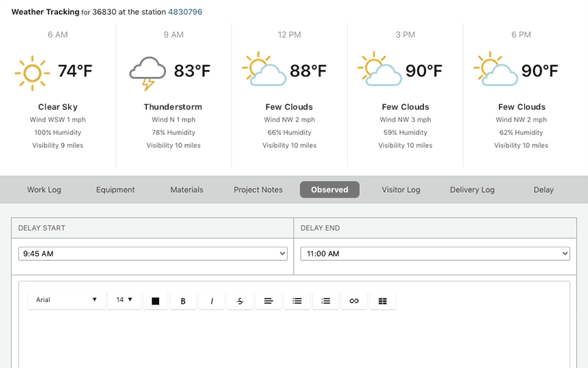Click the 9 AM thunderstorm weather icon

coord(148,72)
